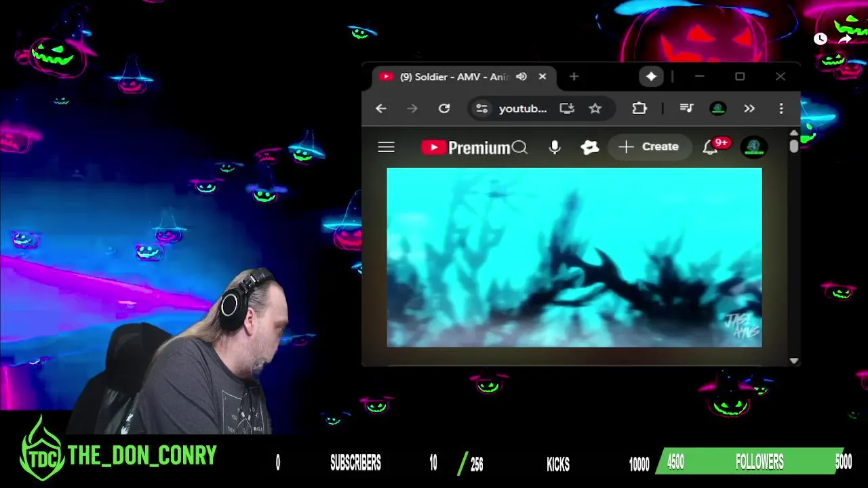868x488 pixels.
Task: Click the YouTube playables splat icon
Action: (x=590, y=147)
